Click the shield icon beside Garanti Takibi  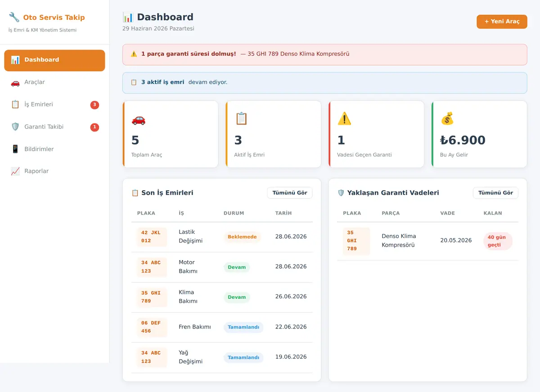point(15,127)
